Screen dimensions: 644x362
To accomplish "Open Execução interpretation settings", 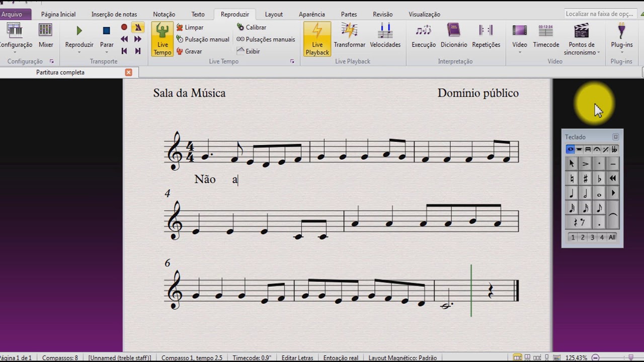I will click(x=424, y=36).
